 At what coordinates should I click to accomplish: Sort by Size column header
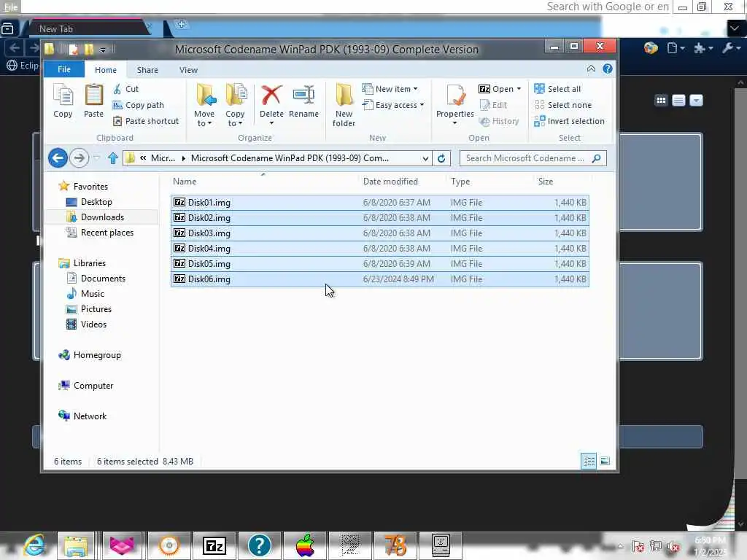[x=546, y=182]
